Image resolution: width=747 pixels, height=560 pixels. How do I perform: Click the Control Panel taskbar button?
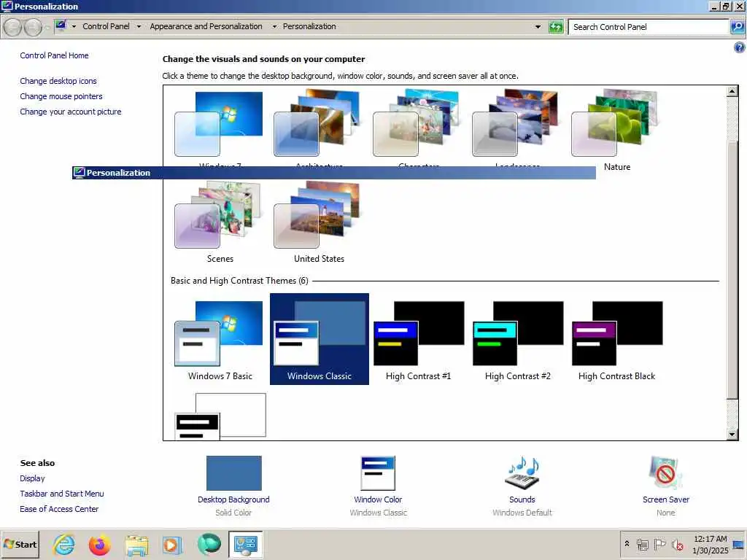pyautogui.click(x=245, y=545)
